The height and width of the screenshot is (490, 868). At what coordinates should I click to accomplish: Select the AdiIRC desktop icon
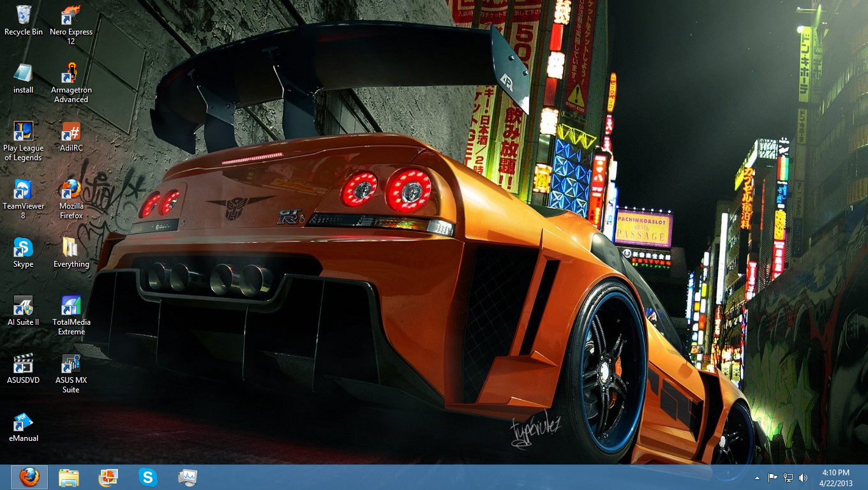coord(71,132)
